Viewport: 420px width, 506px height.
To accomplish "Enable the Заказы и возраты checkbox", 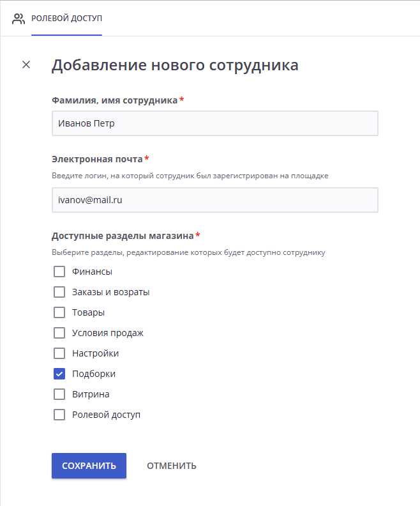I will [59, 292].
